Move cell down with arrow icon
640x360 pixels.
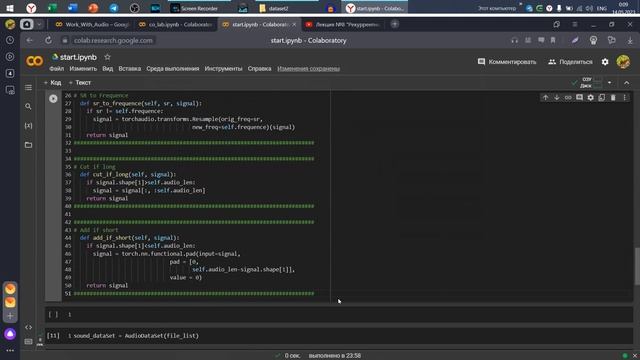556,98
